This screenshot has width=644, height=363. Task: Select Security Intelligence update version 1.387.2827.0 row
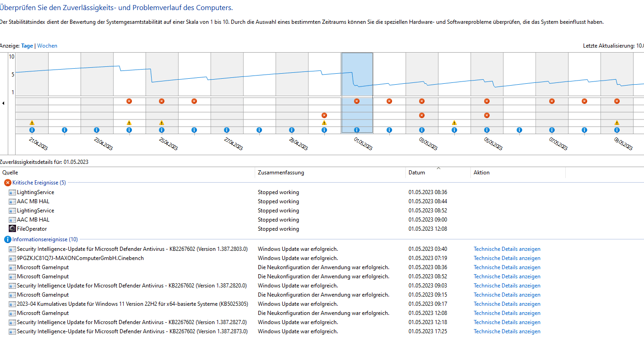point(322,322)
